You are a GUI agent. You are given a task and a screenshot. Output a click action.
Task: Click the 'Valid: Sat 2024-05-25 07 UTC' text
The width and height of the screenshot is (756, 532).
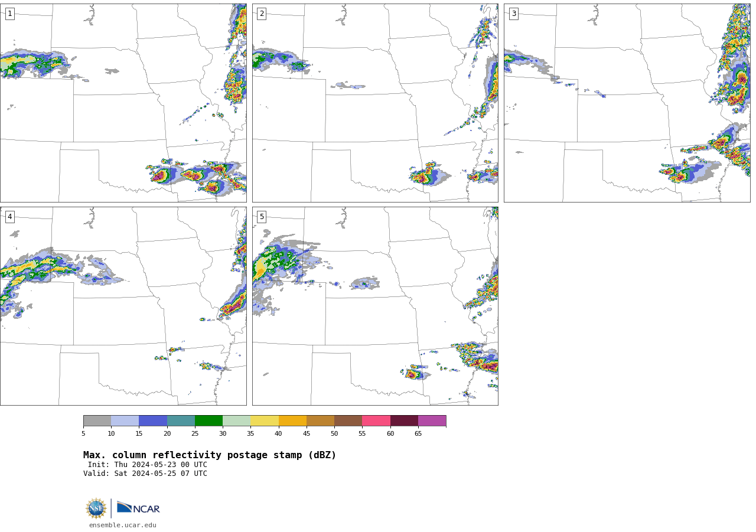[145, 474]
